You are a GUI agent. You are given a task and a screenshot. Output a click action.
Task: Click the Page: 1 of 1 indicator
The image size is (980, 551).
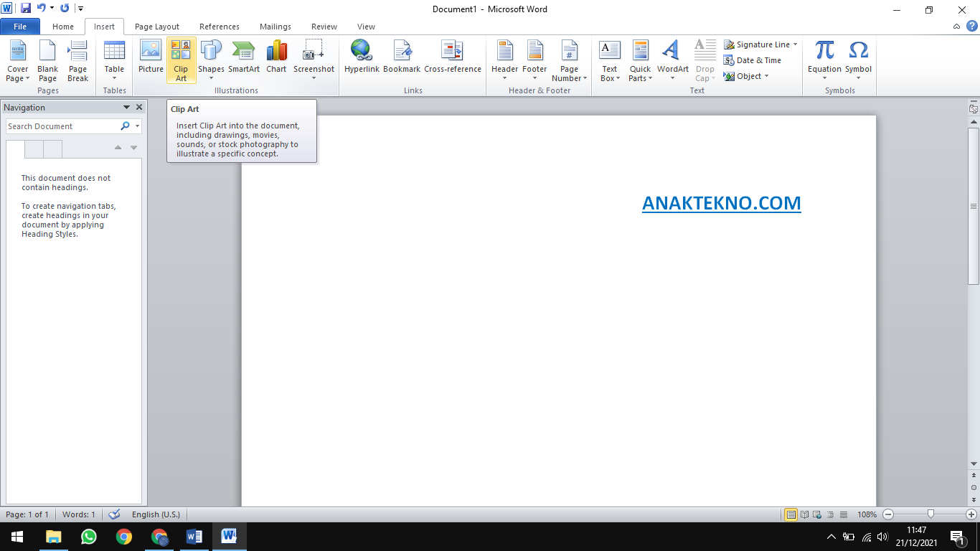(27, 514)
